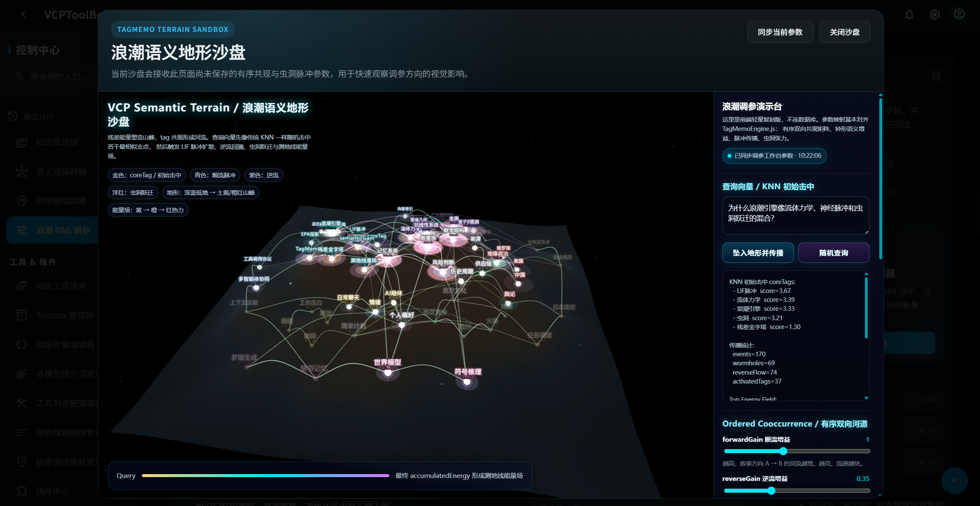Image resolution: width=980 pixels, height=506 pixels.
Task: Click the scroll-to-top round button
Action: (955, 480)
